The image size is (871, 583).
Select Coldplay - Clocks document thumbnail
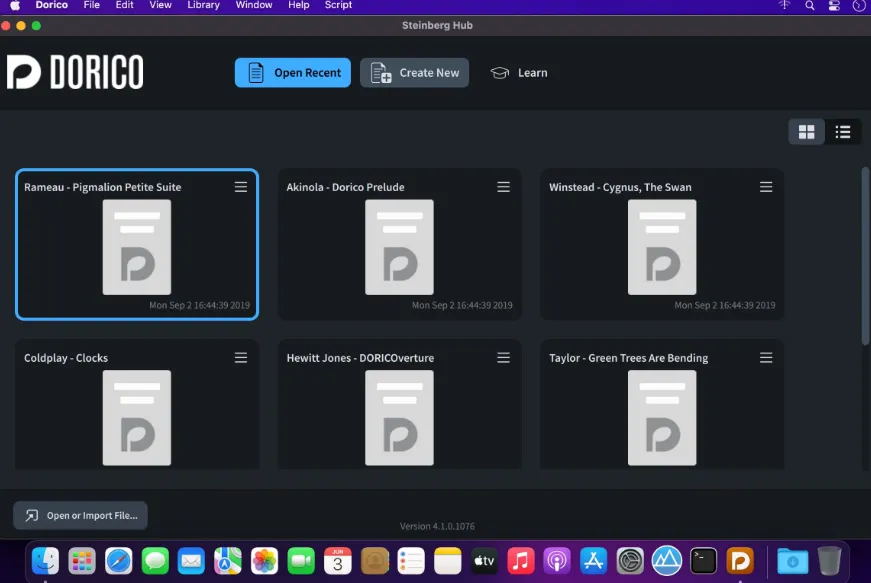[x=137, y=418]
